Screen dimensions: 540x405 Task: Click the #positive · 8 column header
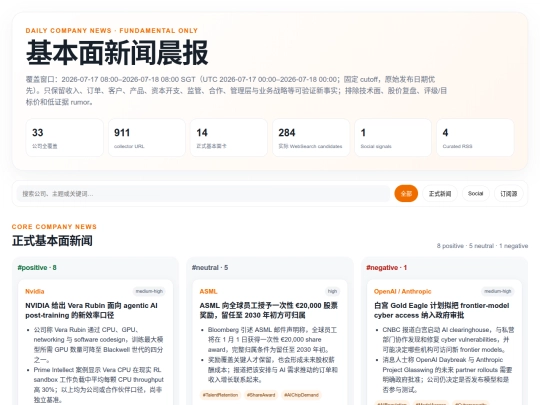coord(37,268)
